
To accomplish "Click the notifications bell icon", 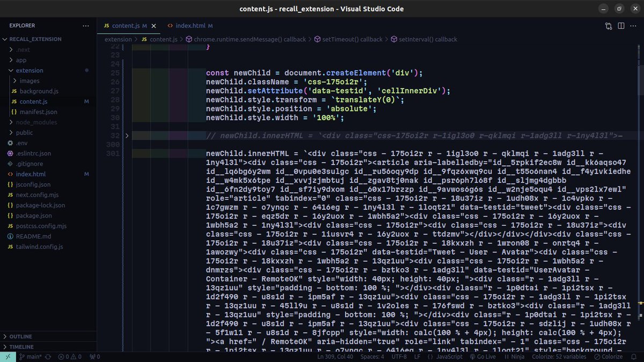I will tap(633, 357).
